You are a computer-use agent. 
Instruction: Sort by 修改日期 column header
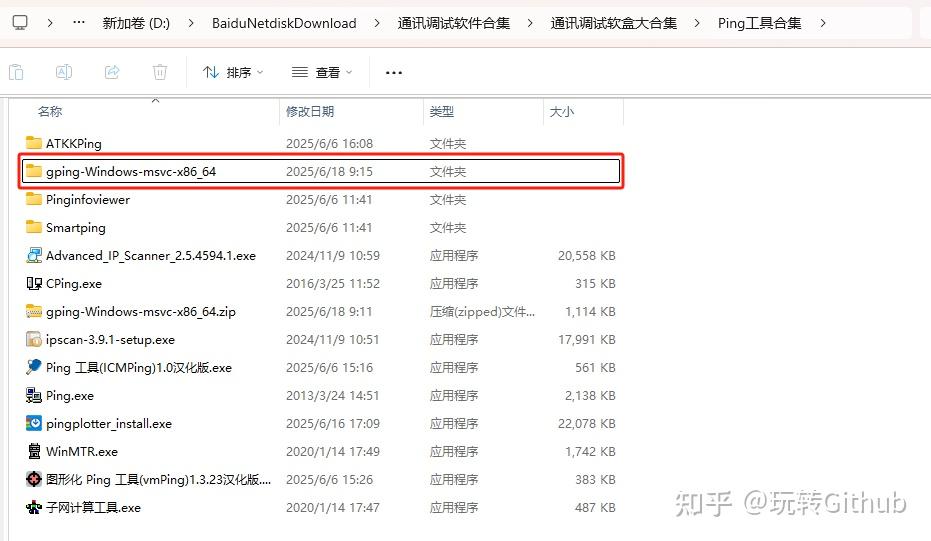click(x=310, y=111)
